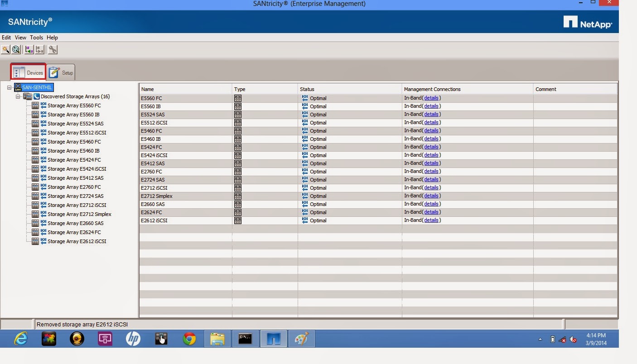The height and width of the screenshot is (364, 637).
Task: Select the Storage Array E5560 FC tree icon
Action: (x=35, y=105)
